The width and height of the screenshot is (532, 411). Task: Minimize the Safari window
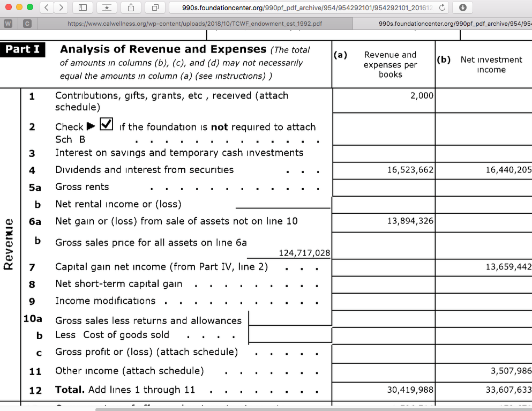tap(18, 8)
